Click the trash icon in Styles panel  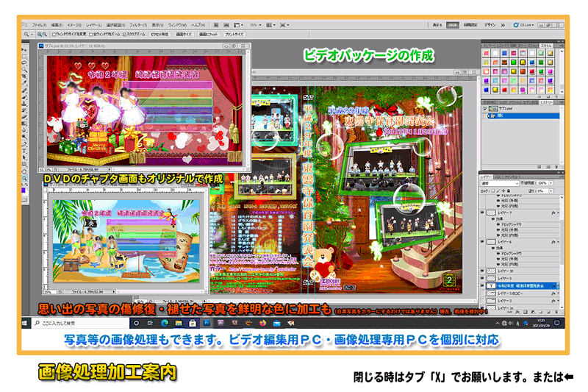tap(556, 96)
